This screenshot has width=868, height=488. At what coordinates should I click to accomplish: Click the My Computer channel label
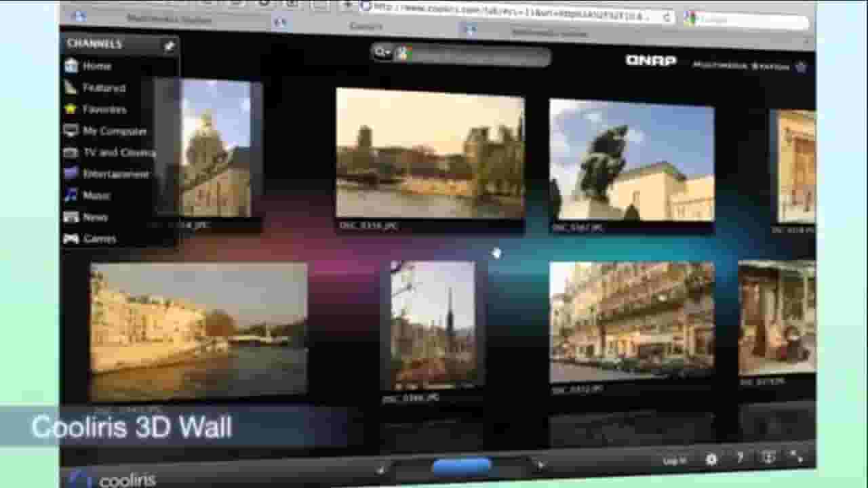(x=115, y=131)
